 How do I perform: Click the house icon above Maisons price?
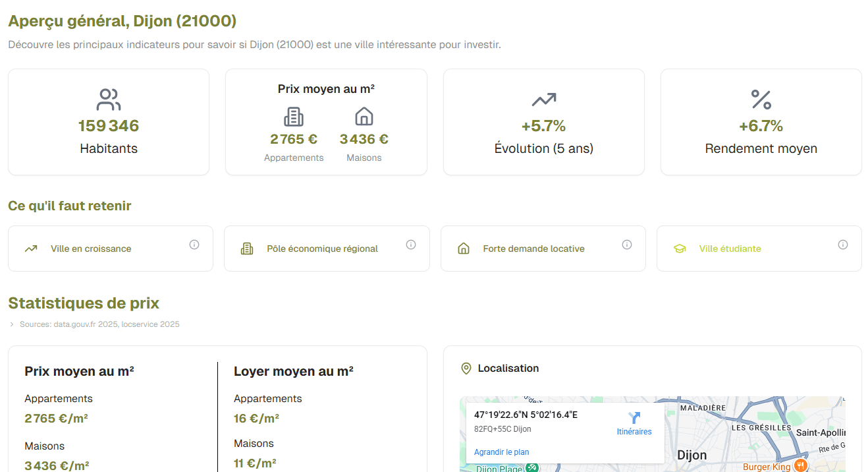[364, 117]
